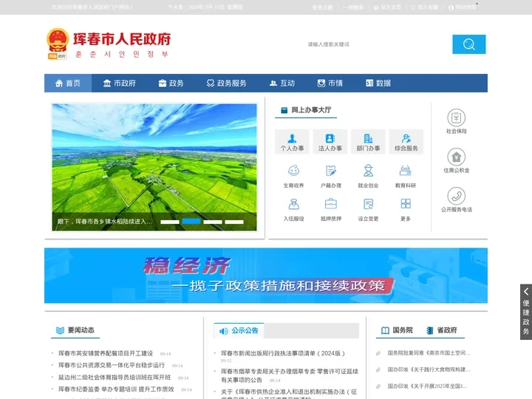
Task: Open the 设立变更 icon
Action: point(368,204)
